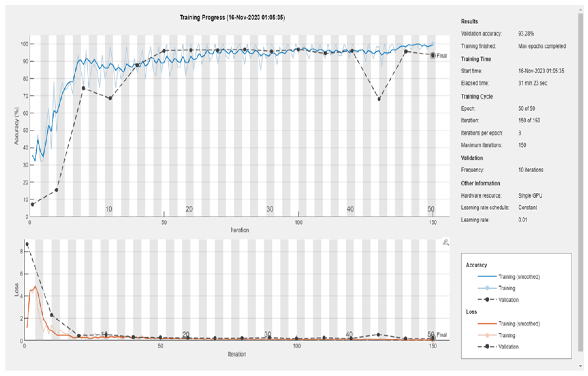
Task: Click the epoch 30 label on accuracy plot
Action: [270, 209]
